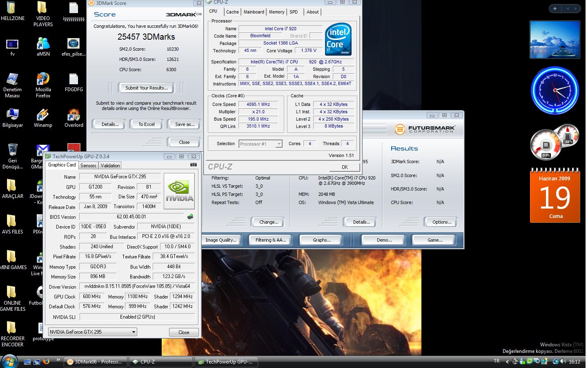Click the Intel Core i7 logo in CPU-Z
The height and width of the screenshot is (368, 588).
tap(339, 40)
